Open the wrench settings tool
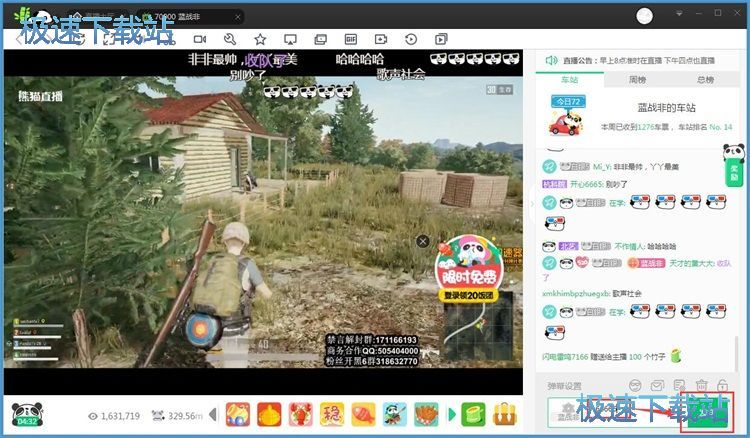 tap(230, 39)
